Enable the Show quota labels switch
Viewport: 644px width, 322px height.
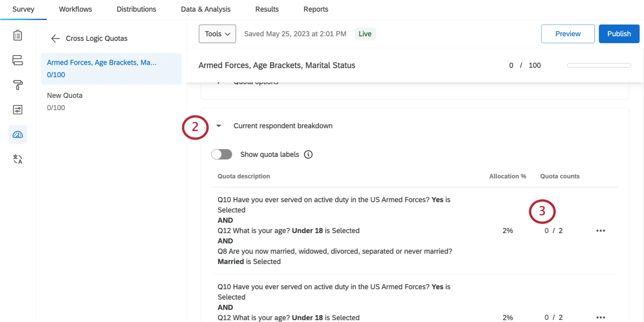coord(222,154)
